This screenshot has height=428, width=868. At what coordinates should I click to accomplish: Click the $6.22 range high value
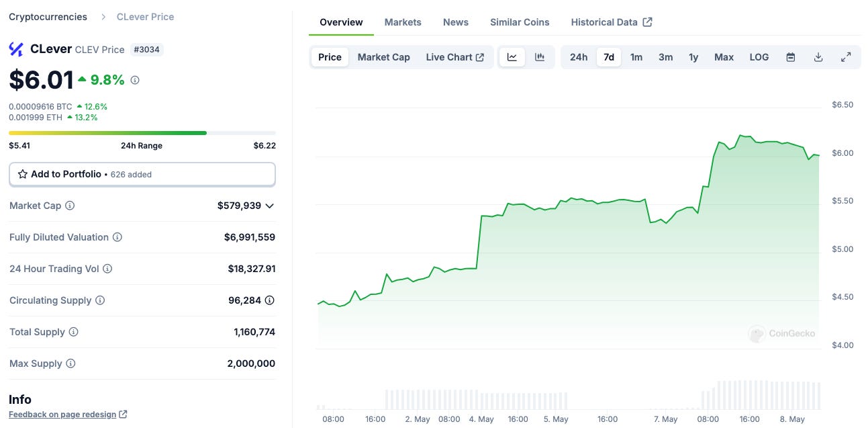(264, 146)
